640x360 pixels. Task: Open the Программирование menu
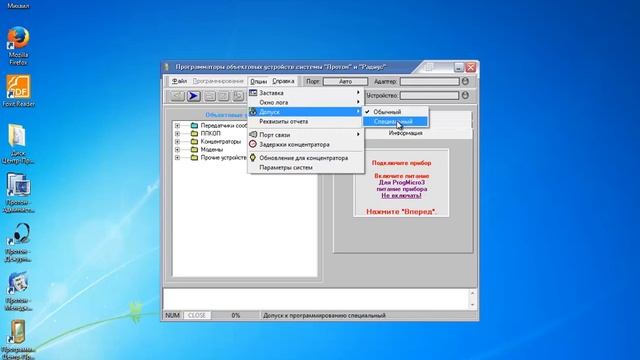pyautogui.click(x=218, y=81)
